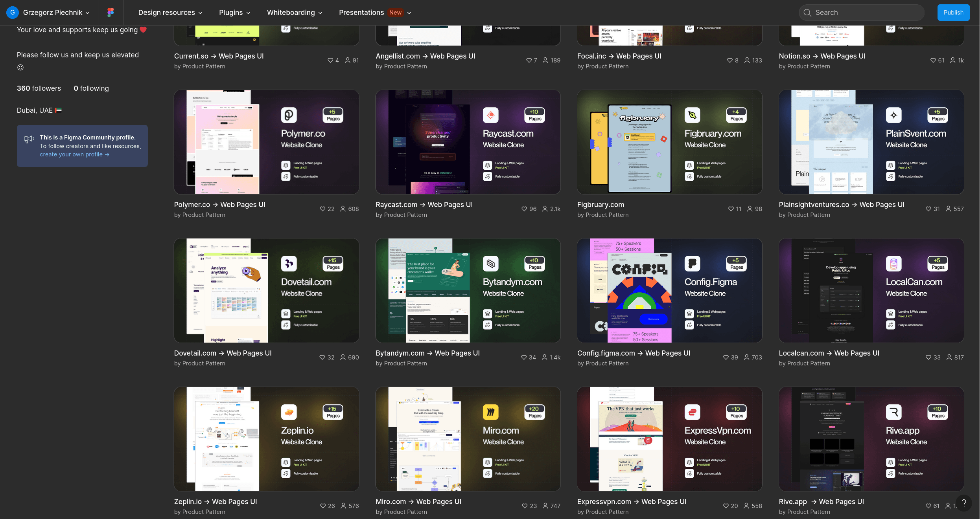Image resolution: width=980 pixels, height=519 pixels.
Task: Like the Raycast.com Web Pages UI heart
Action: click(524, 209)
